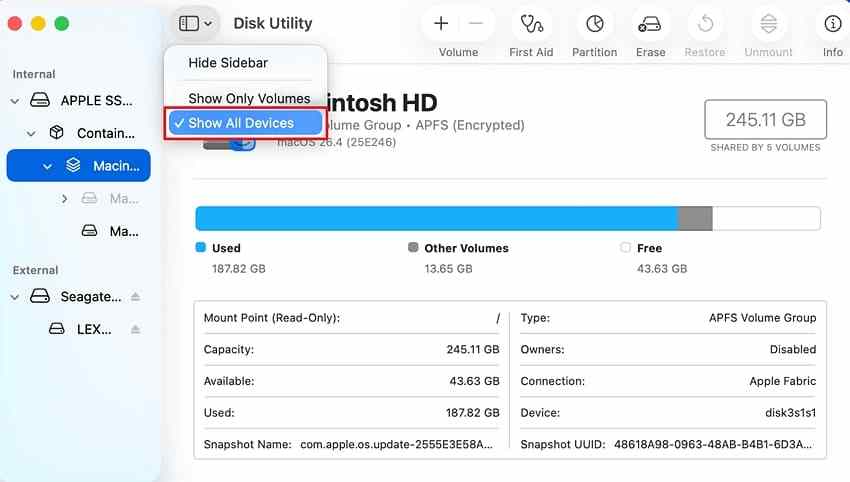Click the Unmount icon

769,24
